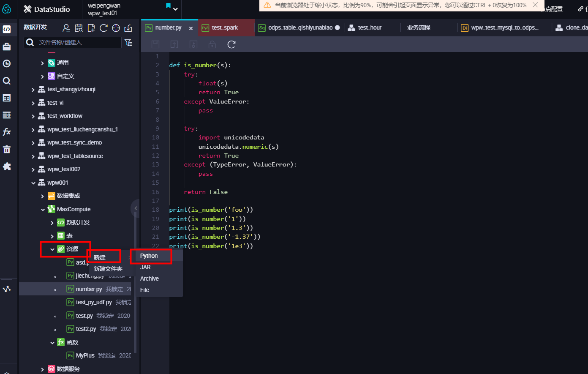The width and height of the screenshot is (588, 374).
Task: Switch to the wpw_test_mysql_to_odps tab
Action: tap(505, 27)
